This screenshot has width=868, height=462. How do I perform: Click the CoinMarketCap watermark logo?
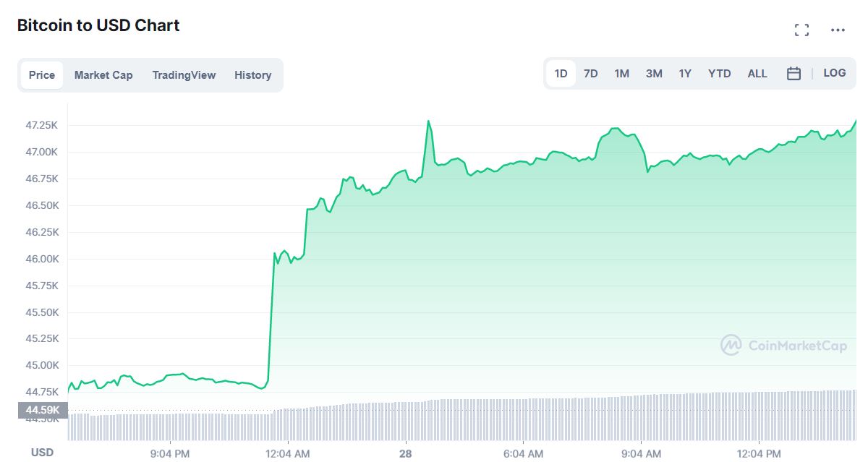(784, 346)
